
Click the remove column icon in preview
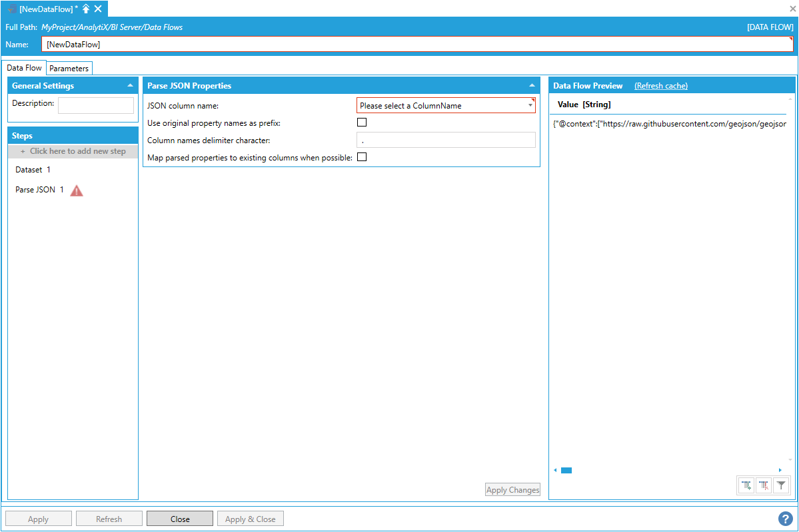tap(764, 486)
